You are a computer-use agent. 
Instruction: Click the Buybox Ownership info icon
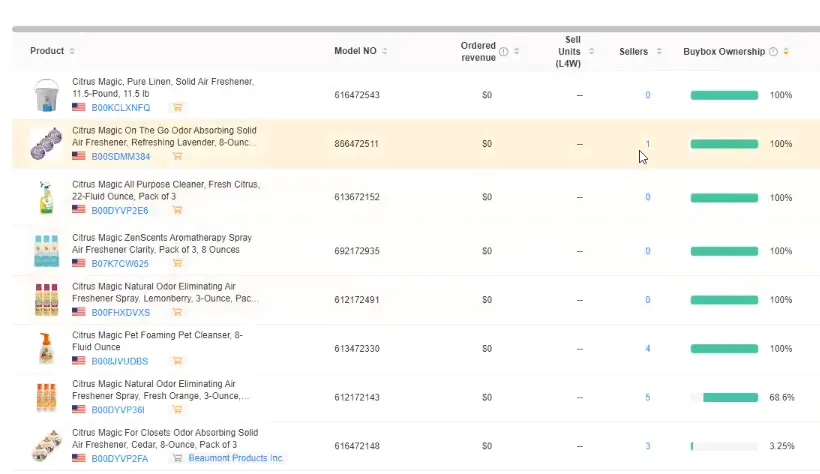[x=773, y=52]
